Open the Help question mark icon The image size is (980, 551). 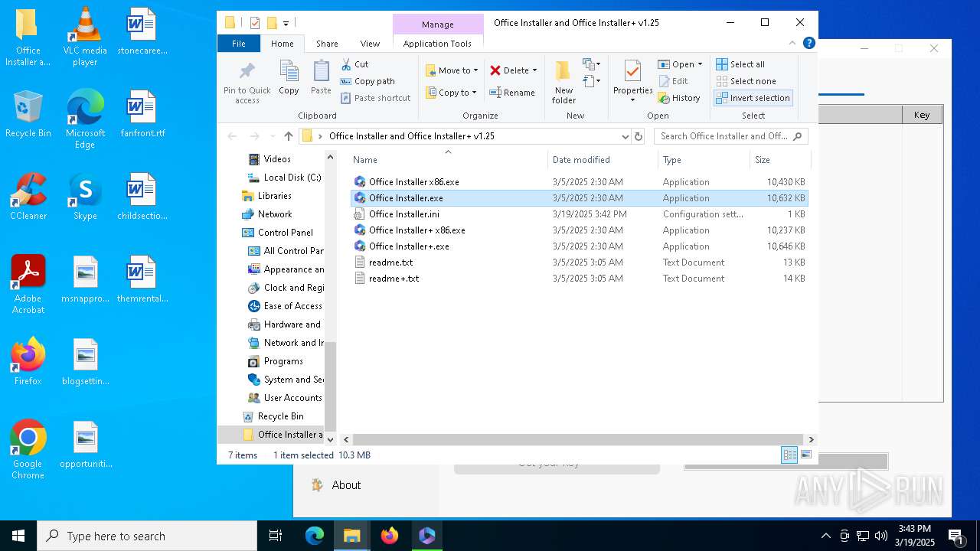808,44
